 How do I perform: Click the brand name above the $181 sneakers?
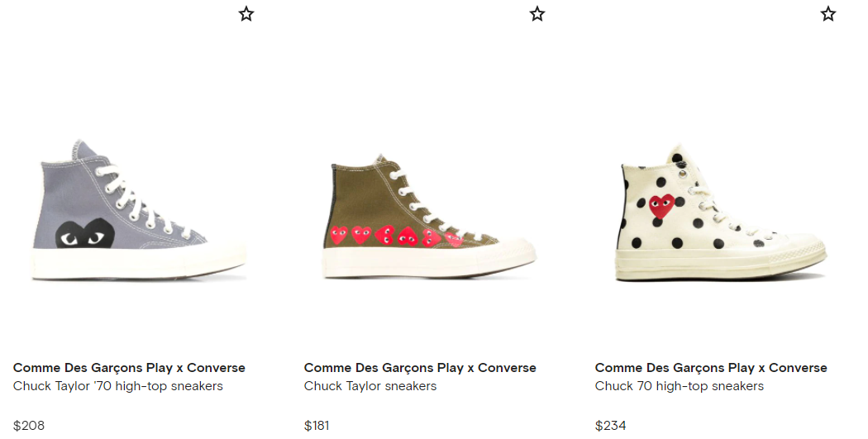coord(420,368)
